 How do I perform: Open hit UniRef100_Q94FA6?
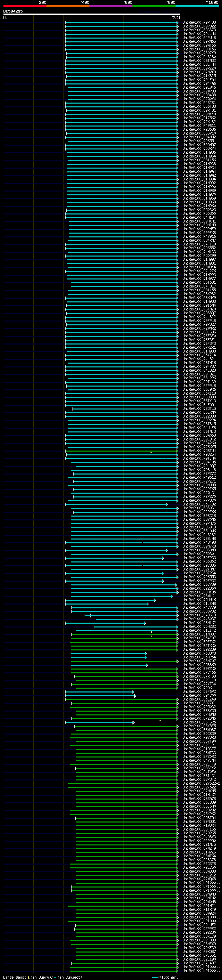(x=199, y=84)
